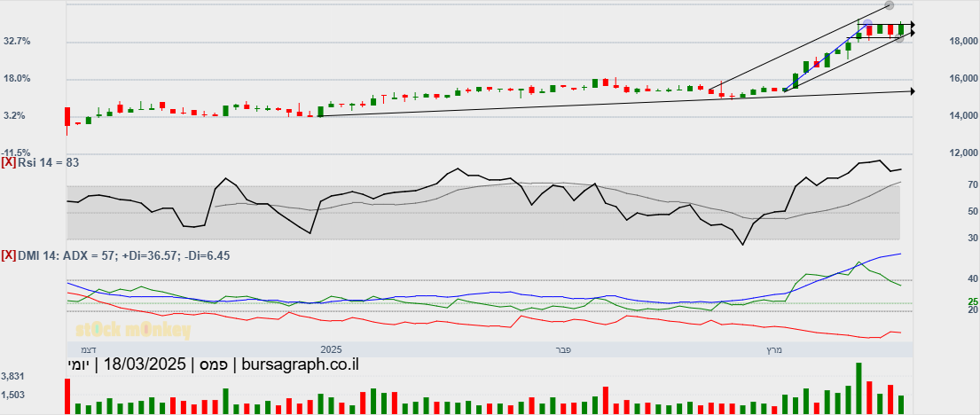Remove the Rsi 14 indicator via [X]
The height and width of the screenshot is (415, 980).
(10, 162)
